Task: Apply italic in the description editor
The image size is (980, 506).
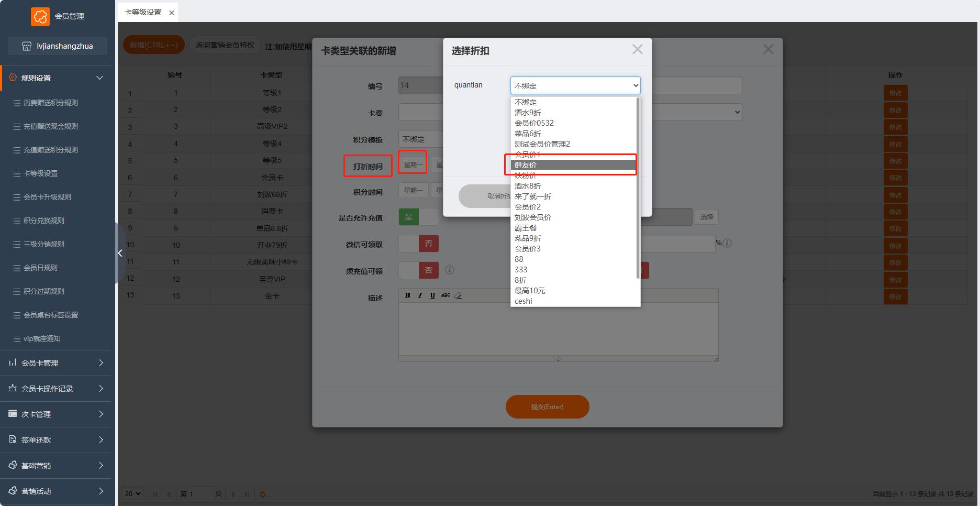Action: (420, 295)
